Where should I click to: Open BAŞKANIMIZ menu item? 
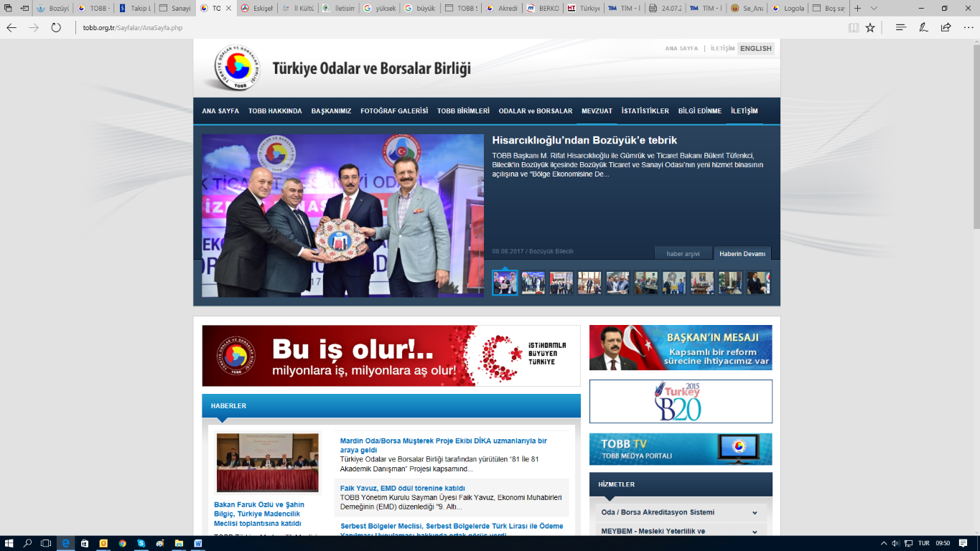click(331, 111)
